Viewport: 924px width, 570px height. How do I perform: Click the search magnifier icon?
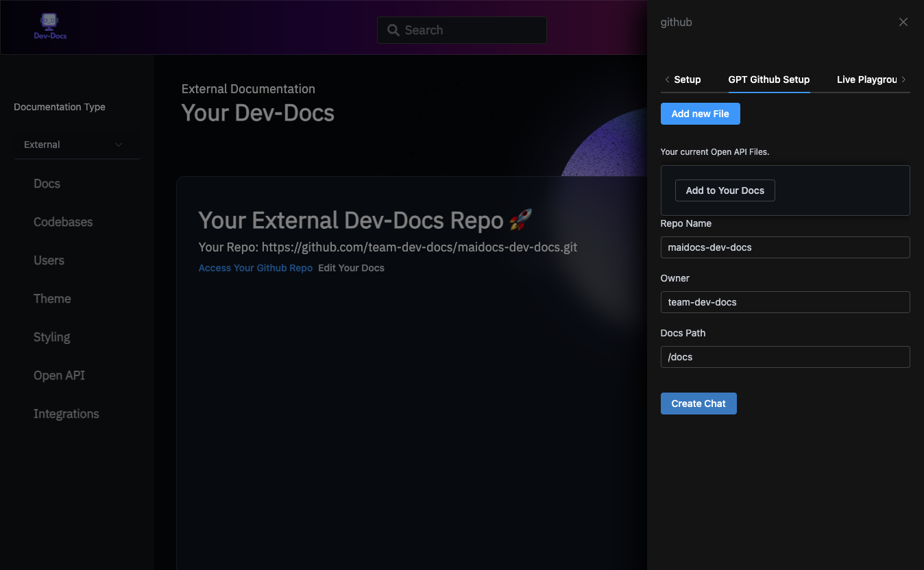392,30
